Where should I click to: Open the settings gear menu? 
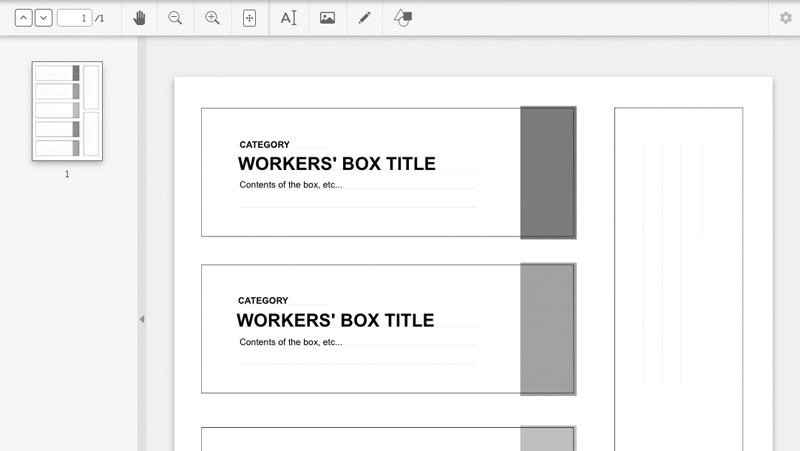pos(785,18)
